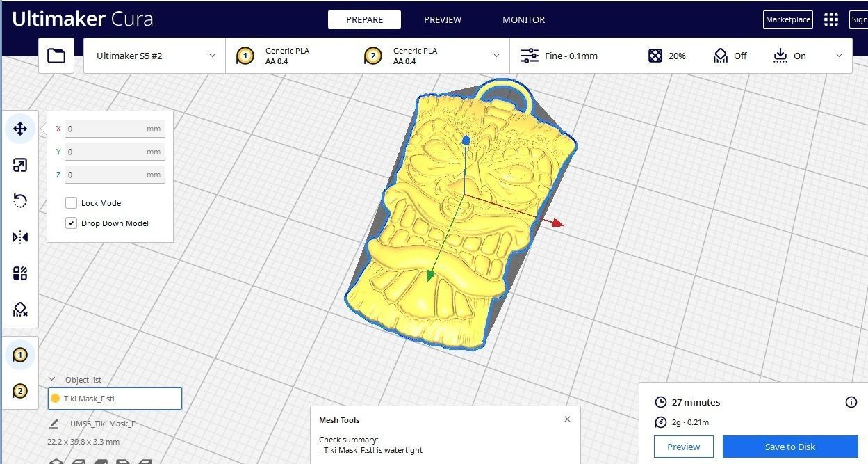Click the print time info icon
The image size is (868, 464).
(851, 402)
